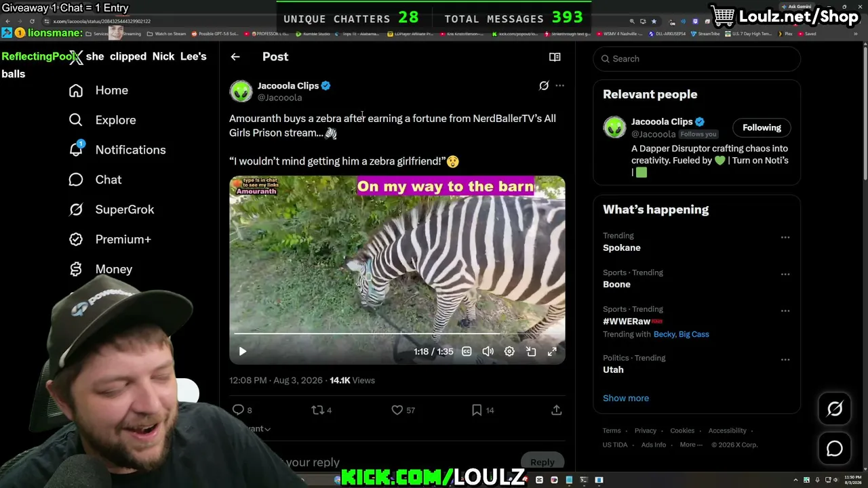Click Show more under What's happening
This screenshot has width=868, height=488.
626,399
